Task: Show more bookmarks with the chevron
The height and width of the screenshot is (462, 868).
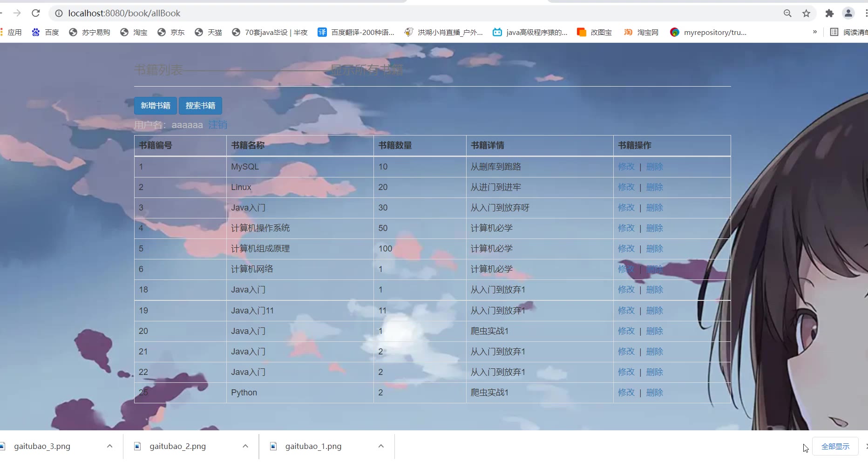Action: pyautogui.click(x=814, y=32)
